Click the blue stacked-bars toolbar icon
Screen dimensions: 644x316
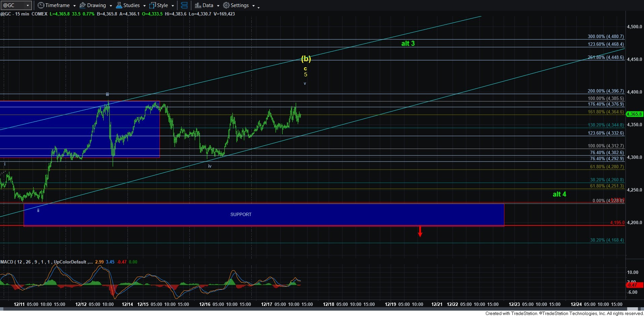click(x=184, y=5)
